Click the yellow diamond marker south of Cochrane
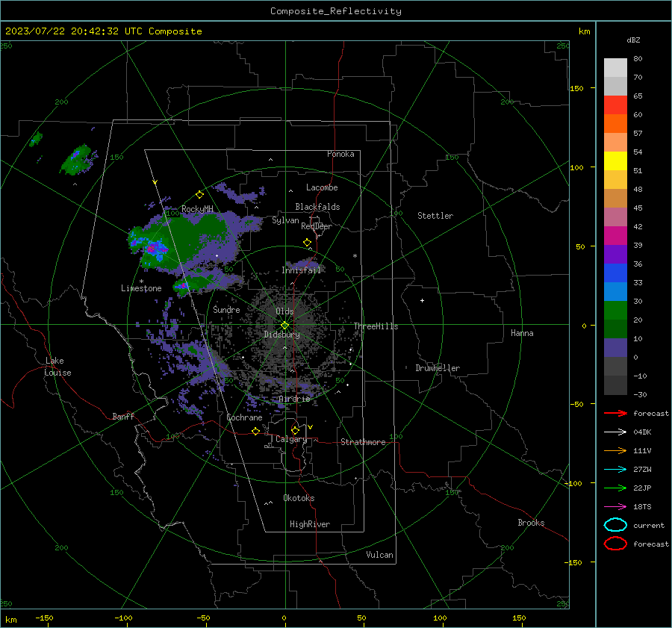Viewport: 672px width, 628px height. 256,431
